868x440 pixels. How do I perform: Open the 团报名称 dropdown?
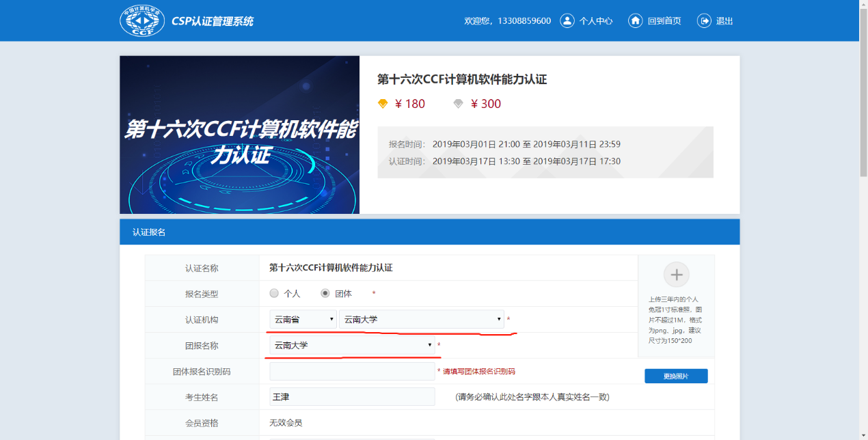tap(352, 345)
